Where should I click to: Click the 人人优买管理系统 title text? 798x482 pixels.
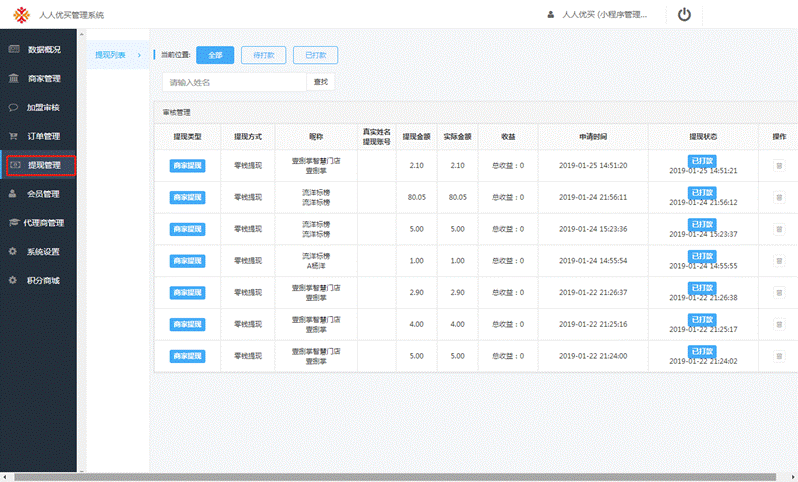[72, 15]
